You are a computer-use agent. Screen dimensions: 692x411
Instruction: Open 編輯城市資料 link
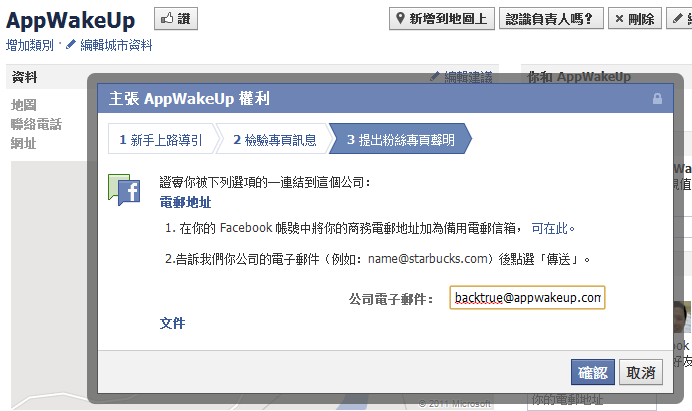pyautogui.click(x=116, y=45)
